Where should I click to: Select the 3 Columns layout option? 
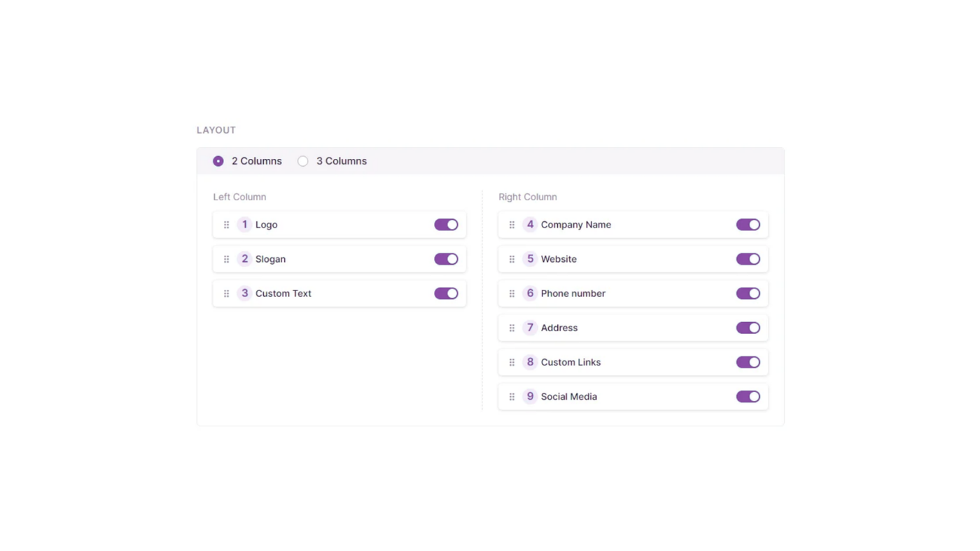coord(303,161)
